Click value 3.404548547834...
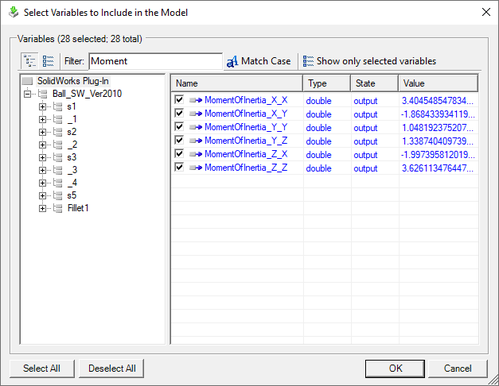This screenshot has width=499, height=386. pyautogui.click(x=437, y=100)
